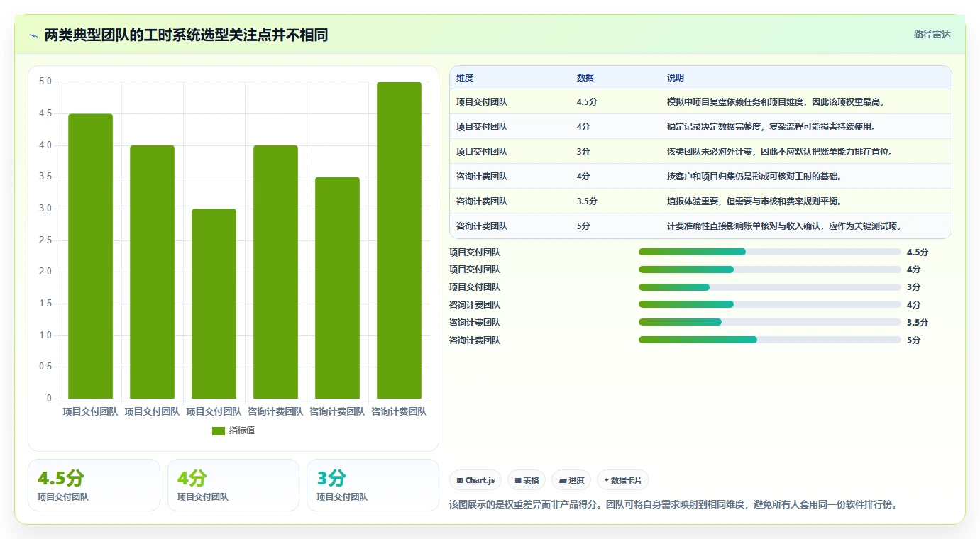
Task: Click the progress bar labeled 3.5分
Action: (770, 322)
